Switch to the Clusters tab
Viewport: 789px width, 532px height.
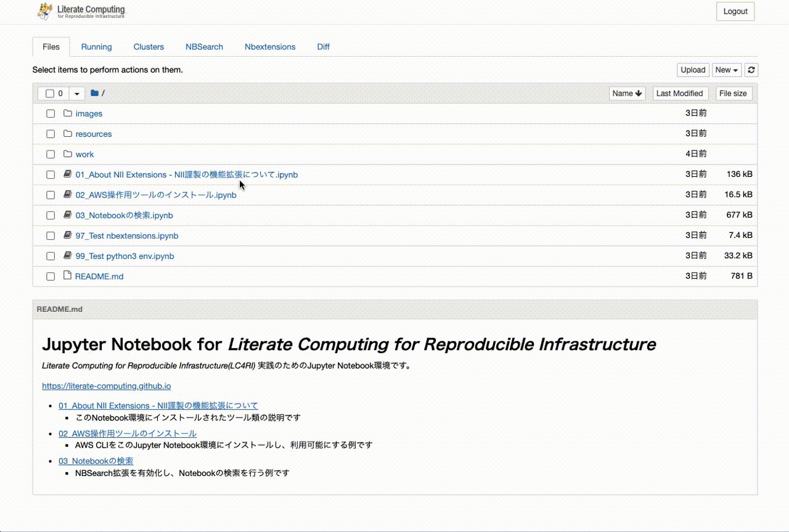coord(149,47)
